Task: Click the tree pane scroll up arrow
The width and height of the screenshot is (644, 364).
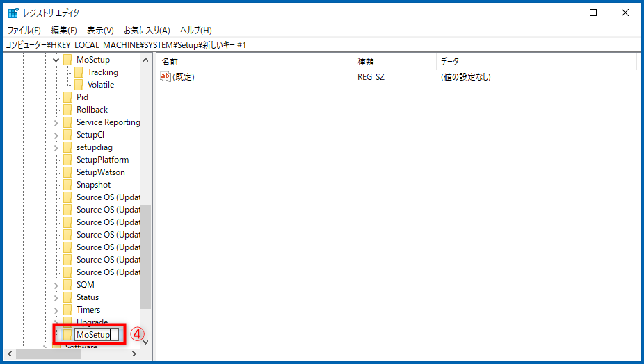Action: click(146, 60)
